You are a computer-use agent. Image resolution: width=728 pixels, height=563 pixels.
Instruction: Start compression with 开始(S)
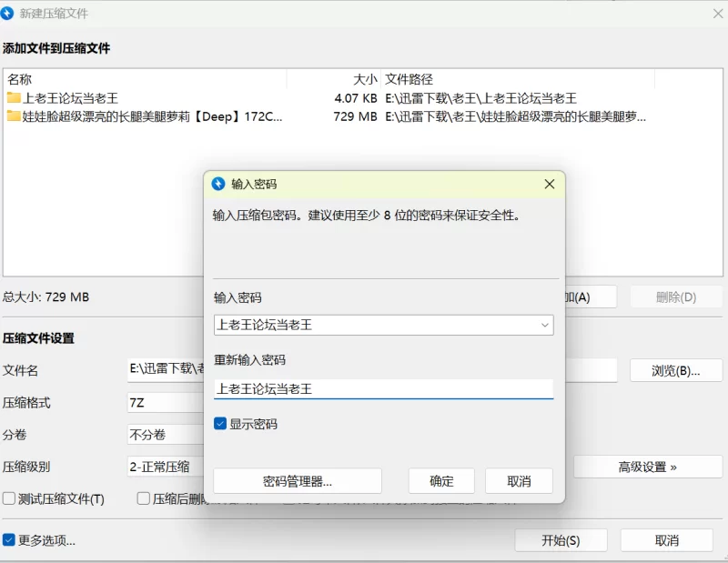561,540
